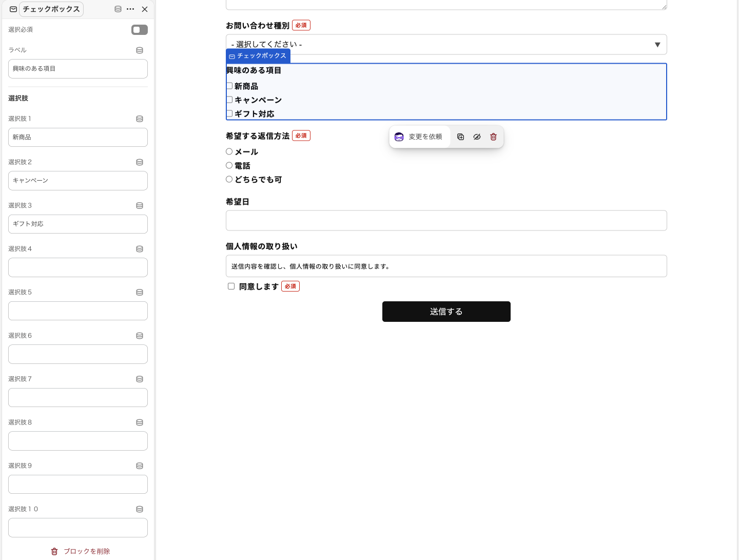Click the 個人情報の取り扱い text box
The image size is (739, 560).
pos(446,266)
